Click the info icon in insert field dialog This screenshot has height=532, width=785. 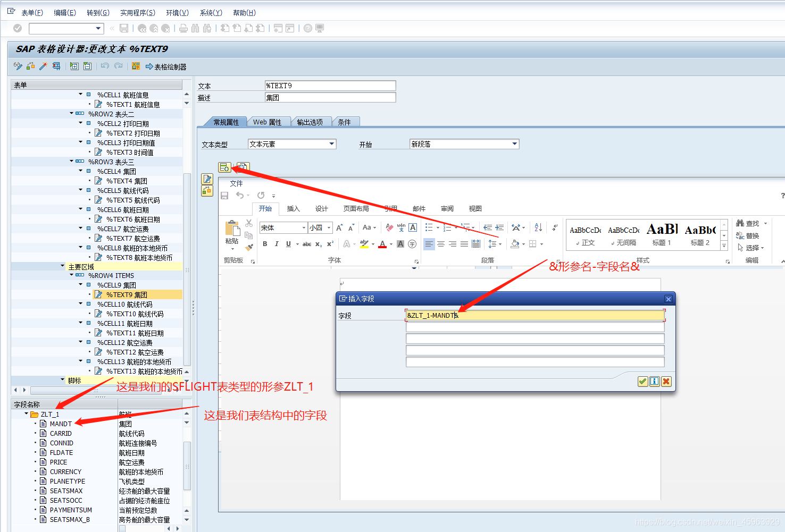tap(654, 381)
